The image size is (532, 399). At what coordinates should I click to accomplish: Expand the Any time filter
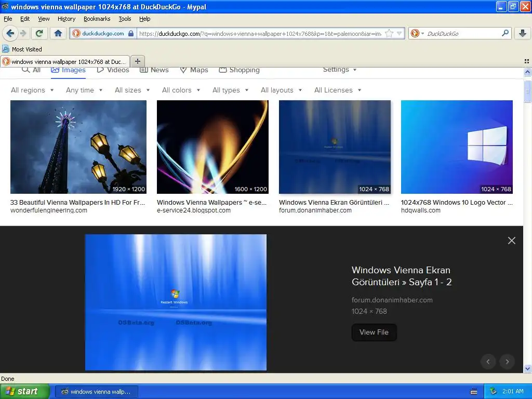(84, 90)
